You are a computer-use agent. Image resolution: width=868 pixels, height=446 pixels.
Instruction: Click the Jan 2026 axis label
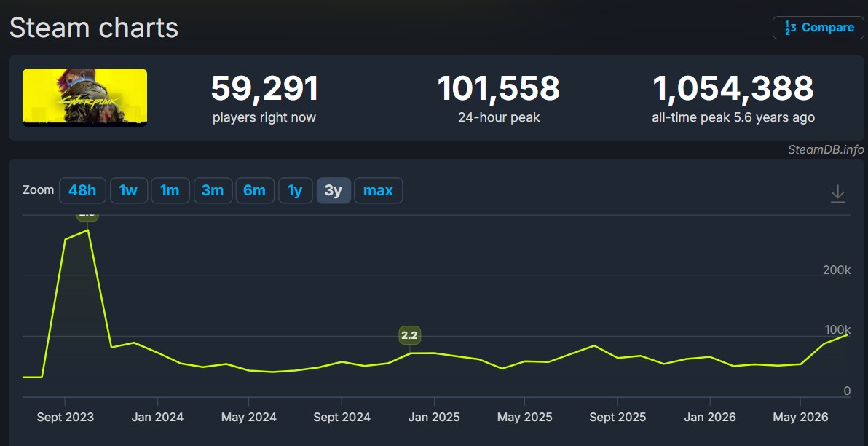click(x=710, y=417)
